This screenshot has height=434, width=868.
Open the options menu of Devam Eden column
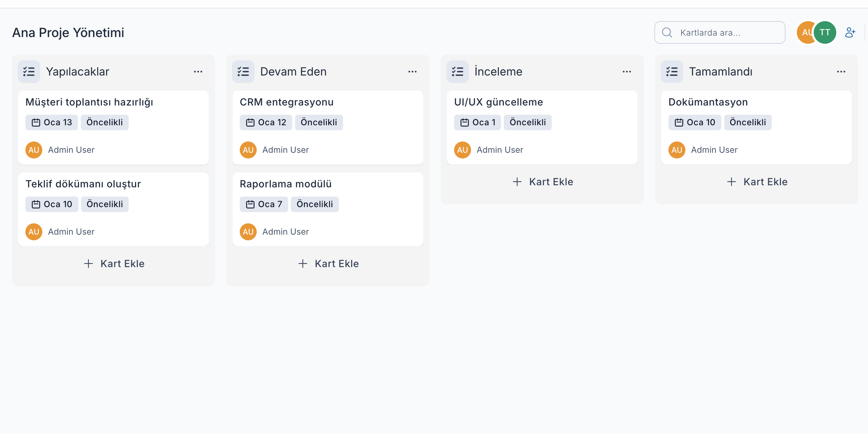pyautogui.click(x=412, y=72)
